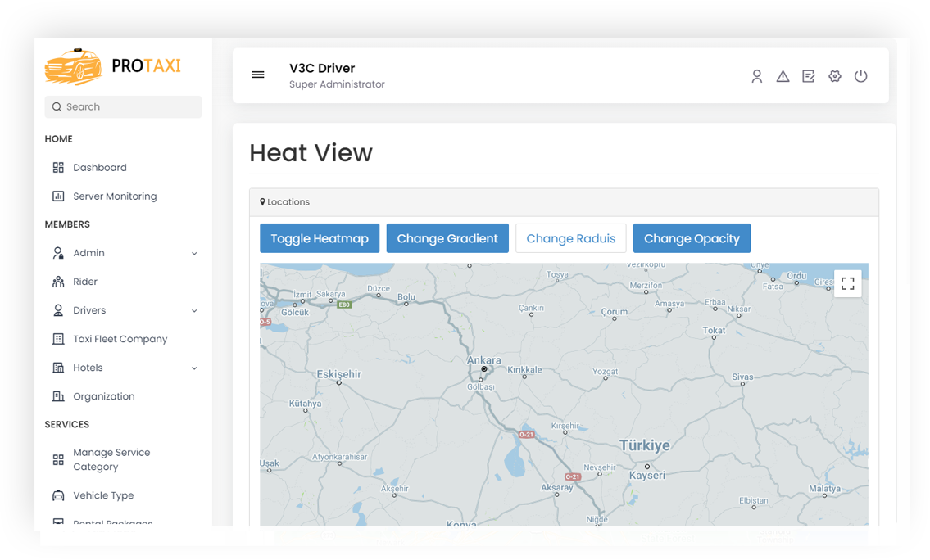Open Change Gradient to pick heatmap colors
This screenshot has width=930, height=560.
click(447, 237)
